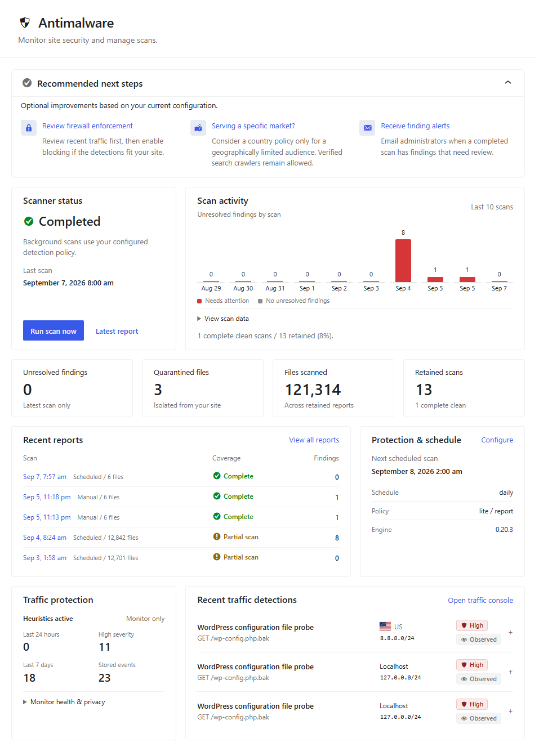Expand the 8.8.8.0/24 detection row

point(510,633)
